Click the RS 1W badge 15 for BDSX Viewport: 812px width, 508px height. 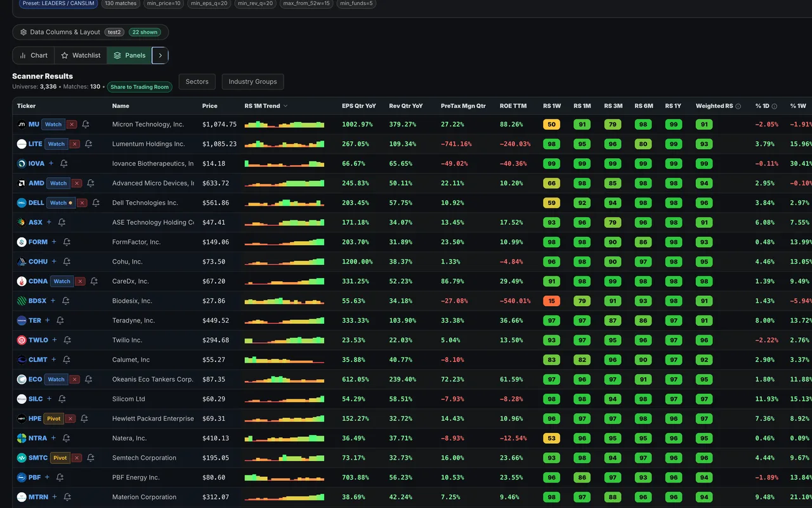tap(551, 301)
